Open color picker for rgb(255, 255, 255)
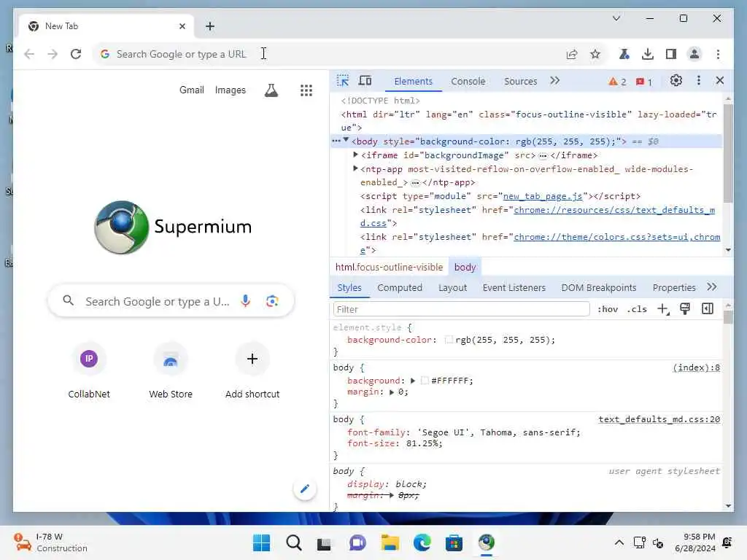 point(449,340)
